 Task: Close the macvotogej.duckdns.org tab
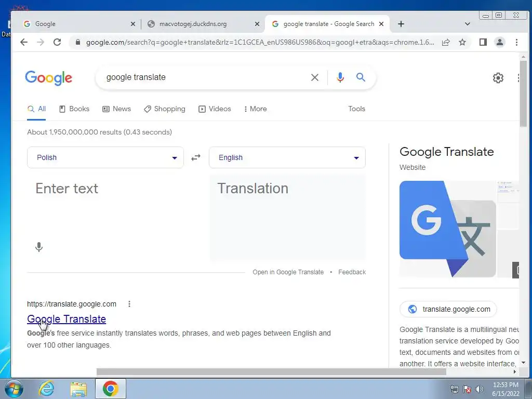click(x=257, y=24)
